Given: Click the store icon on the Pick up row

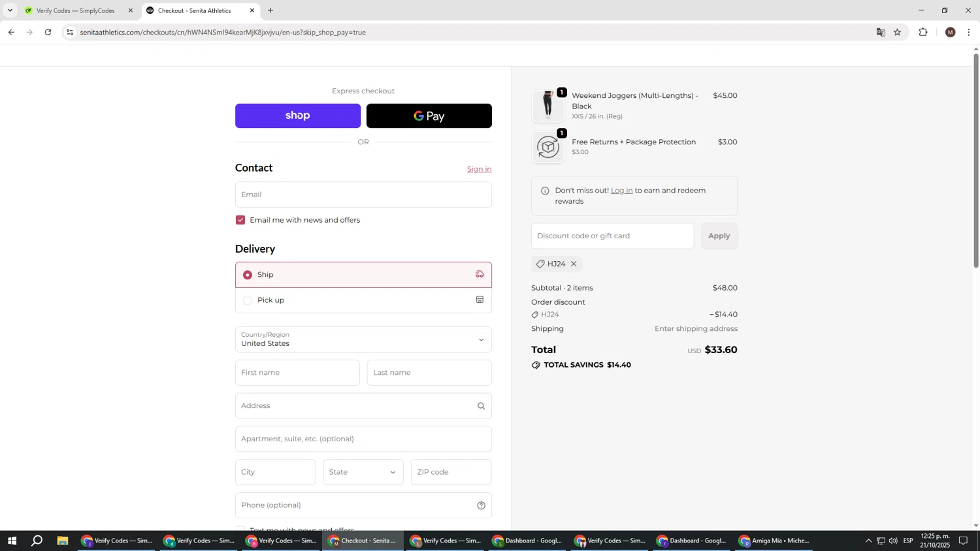Looking at the screenshot, I should tap(480, 300).
